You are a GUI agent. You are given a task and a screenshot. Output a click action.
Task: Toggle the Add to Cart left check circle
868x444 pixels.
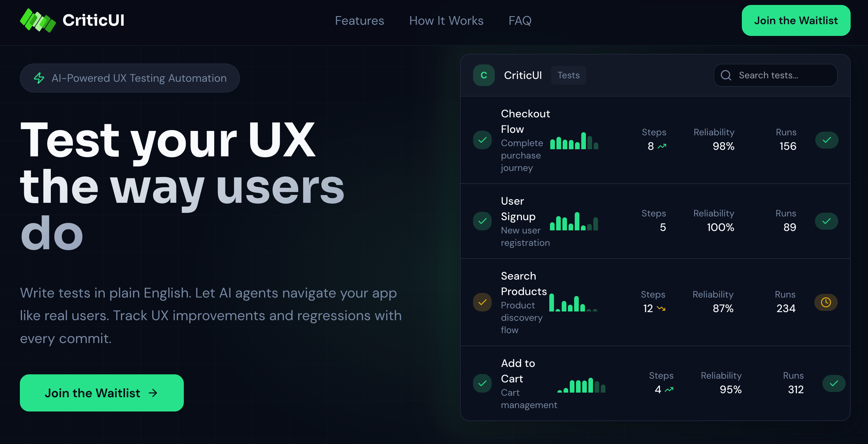pyautogui.click(x=482, y=383)
